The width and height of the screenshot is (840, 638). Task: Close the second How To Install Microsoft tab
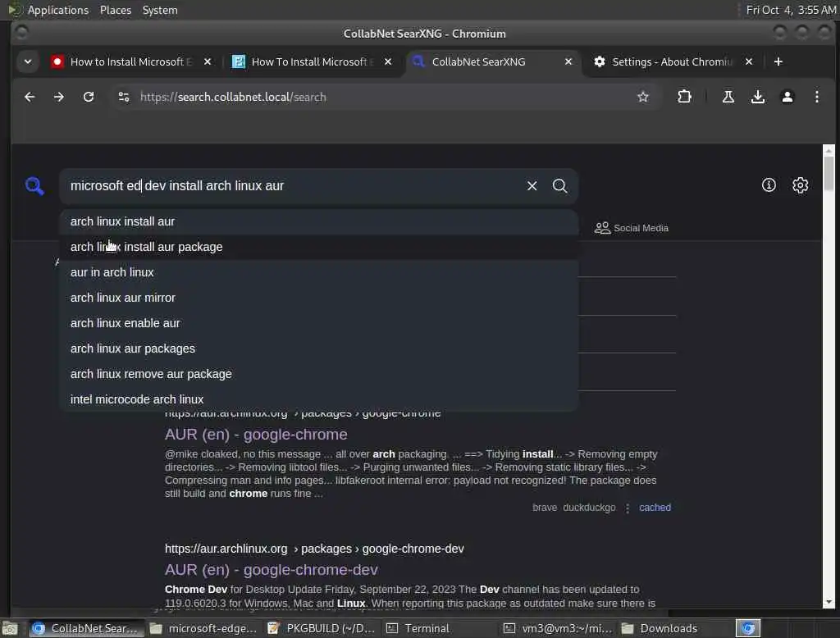click(388, 62)
